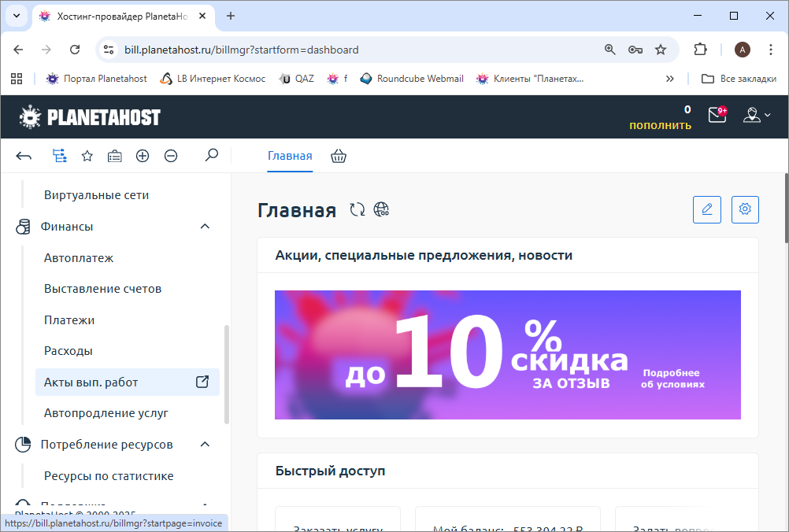Collapse Потребление ресурсов section

point(205,445)
